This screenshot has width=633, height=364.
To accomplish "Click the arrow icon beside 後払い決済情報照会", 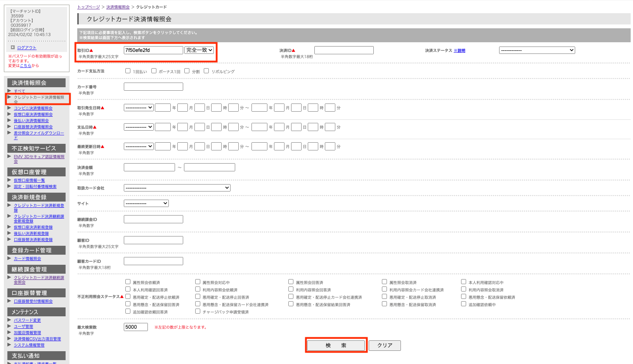I will coord(9,120).
